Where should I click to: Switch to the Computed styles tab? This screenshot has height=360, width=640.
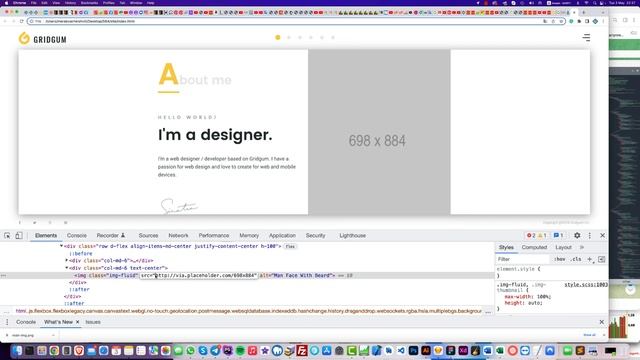tap(534, 247)
